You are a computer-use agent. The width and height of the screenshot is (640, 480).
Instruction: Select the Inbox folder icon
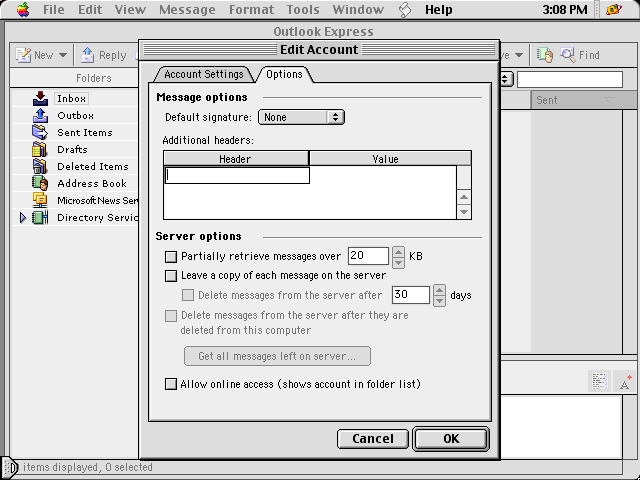[x=40, y=98]
